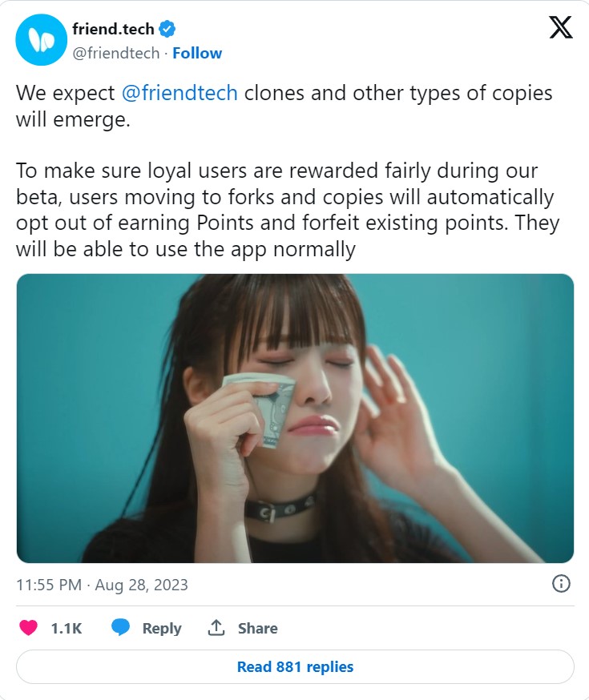
Task: Click the gray @friendtech handle in the header
Action: click(115, 54)
